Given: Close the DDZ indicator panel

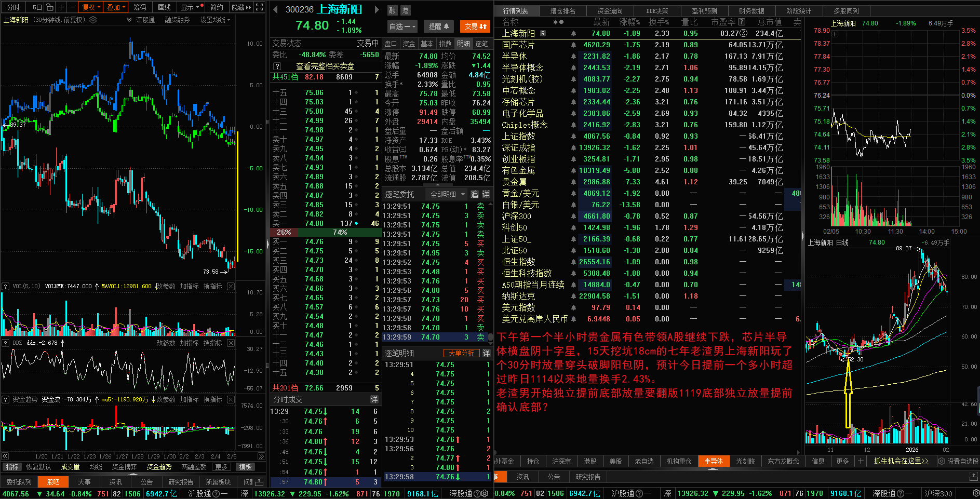Looking at the screenshot, I should [x=231, y=343].
